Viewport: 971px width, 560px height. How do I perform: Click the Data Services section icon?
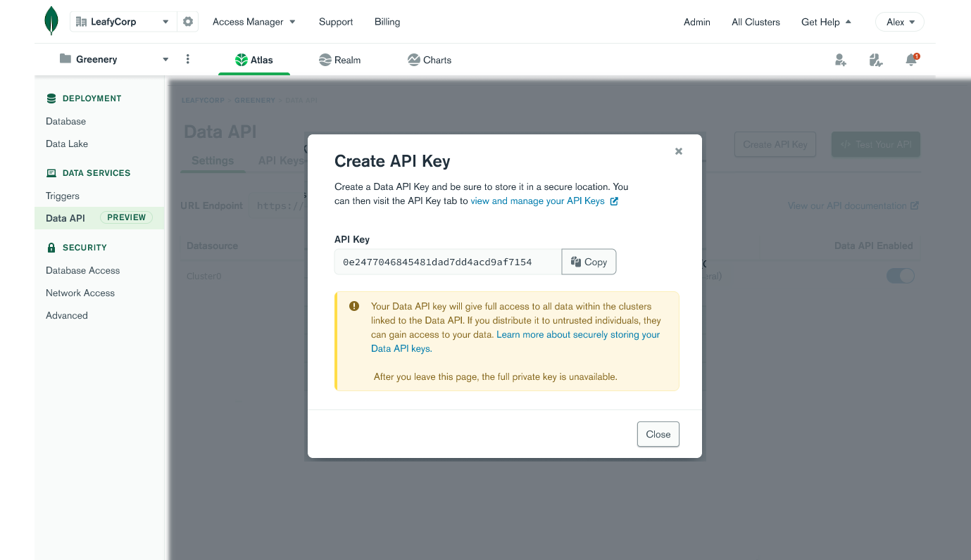point(51,173)
